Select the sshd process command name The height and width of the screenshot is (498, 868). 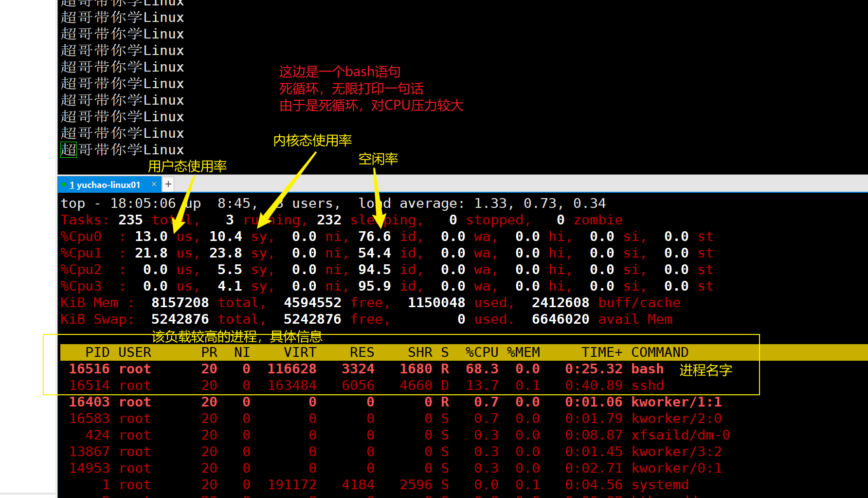tap(647, 386)
